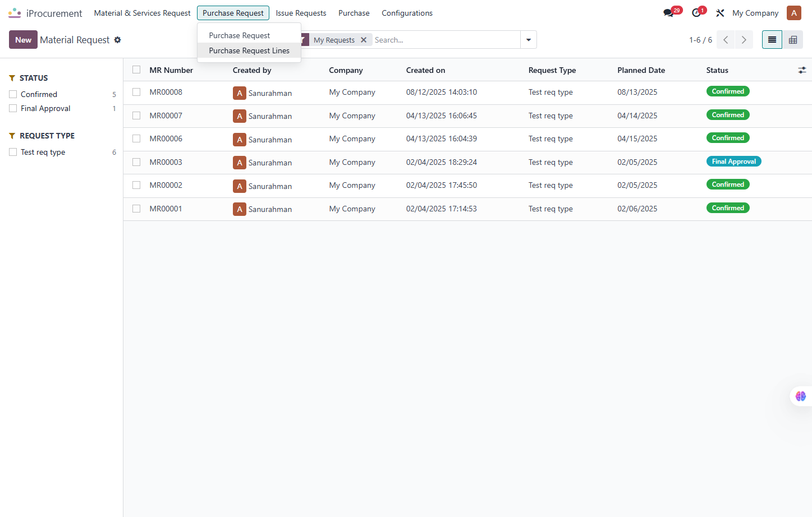Select all records with the header checkbox
812x517 pixels.
coord(136,70)
